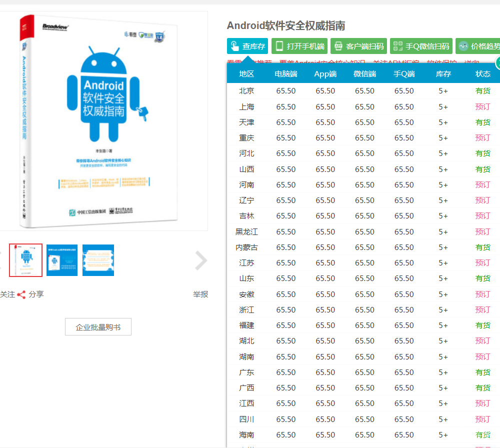The height and width of the screenshot is (448, 500).
Task: Click the 打开手机端 button
Action: pyautogui.click(x=299, y=46)
